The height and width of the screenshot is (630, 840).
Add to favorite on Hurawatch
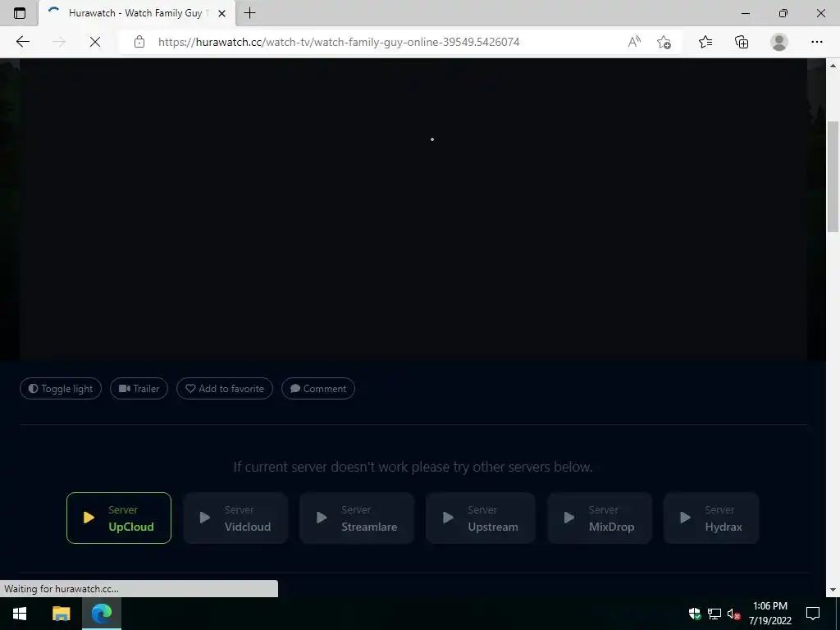click(225, 388)
